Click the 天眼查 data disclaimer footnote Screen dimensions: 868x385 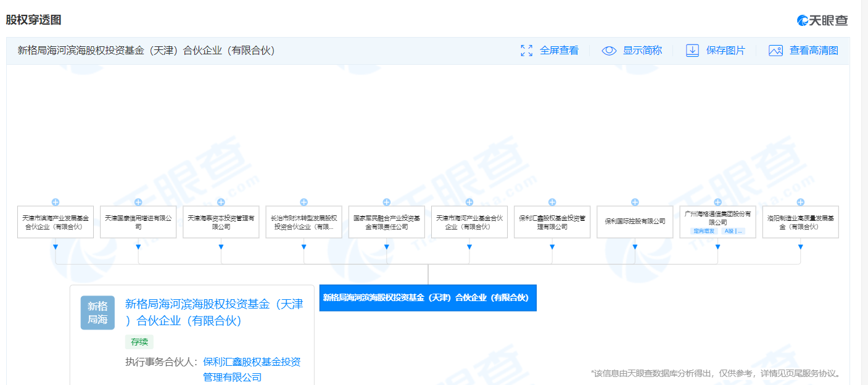(715, 373)
